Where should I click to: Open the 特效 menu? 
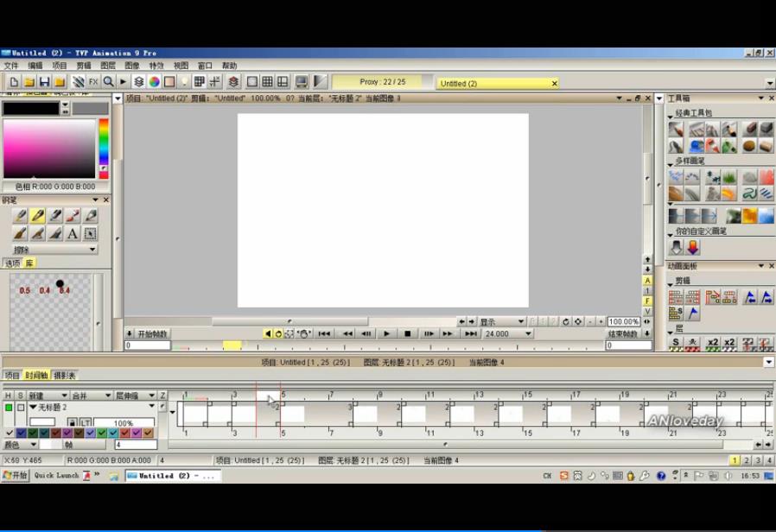156,66
